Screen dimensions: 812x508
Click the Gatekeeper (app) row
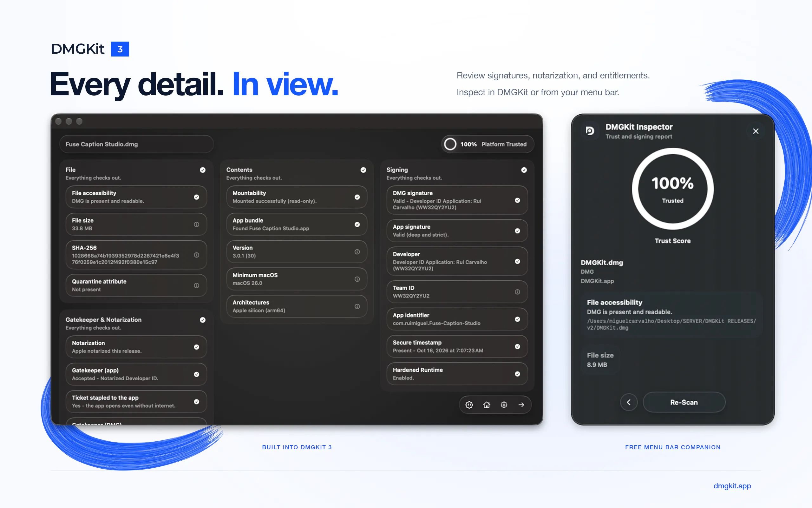[136, 374]
